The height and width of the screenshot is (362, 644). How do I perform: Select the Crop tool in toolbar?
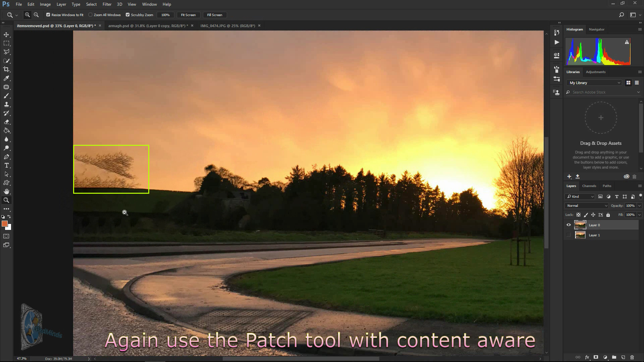(7, 69)
